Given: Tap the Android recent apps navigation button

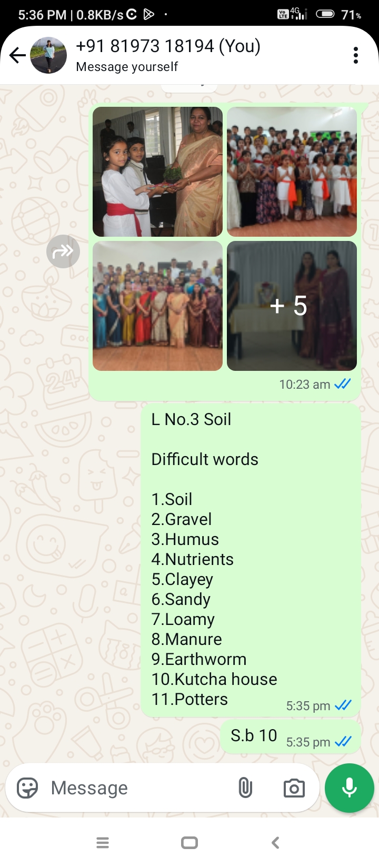Looking at the screenshot, I should pyautogui.click(x=103, y=843).
